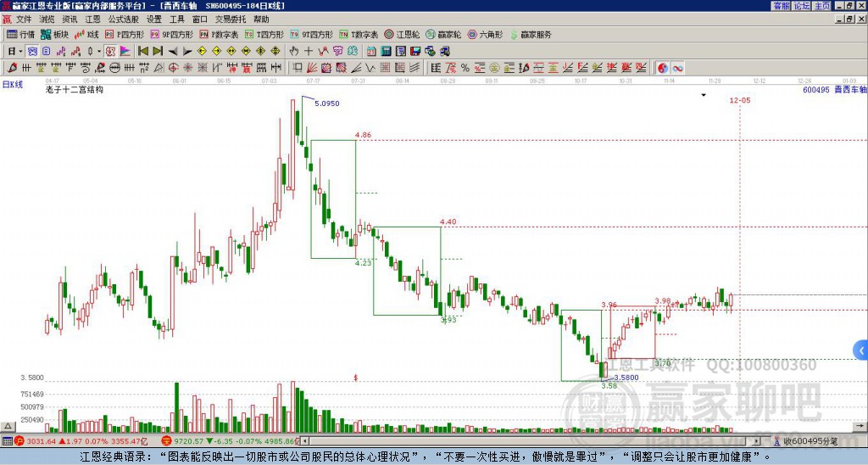Click the volume pane up-triangle button
Screen dimensions: 868x465
(x=7, y=426)
